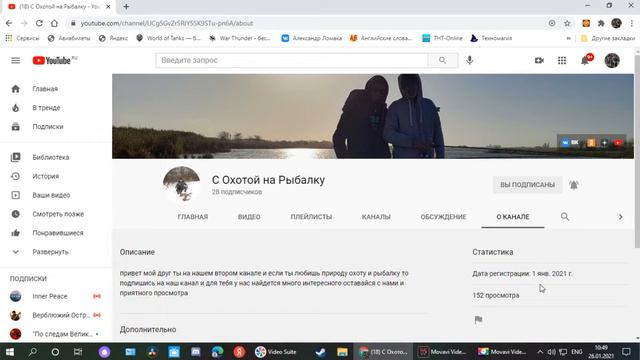Screen dimensions: 640x360
Task: Search within channel using tab magnifier
Action: pyautogui.click(x=564, y=216)
